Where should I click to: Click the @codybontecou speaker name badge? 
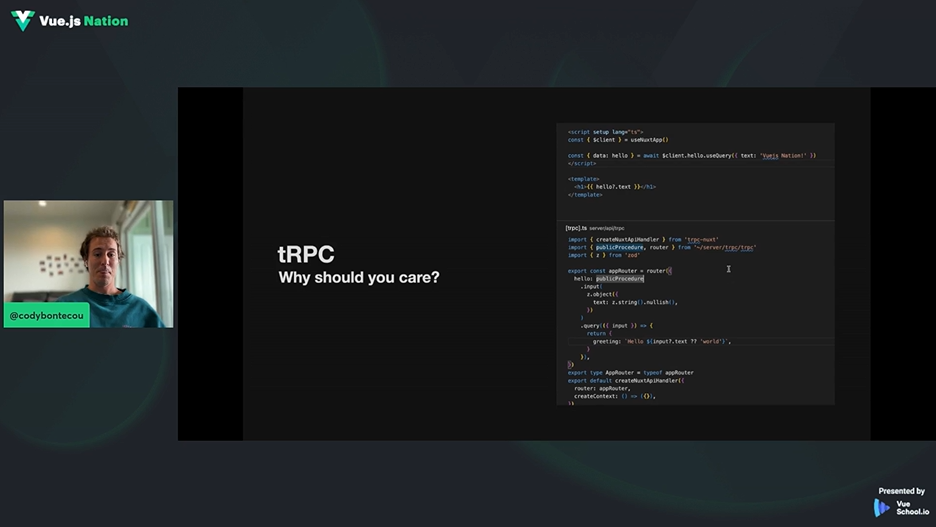coord(47,316)
